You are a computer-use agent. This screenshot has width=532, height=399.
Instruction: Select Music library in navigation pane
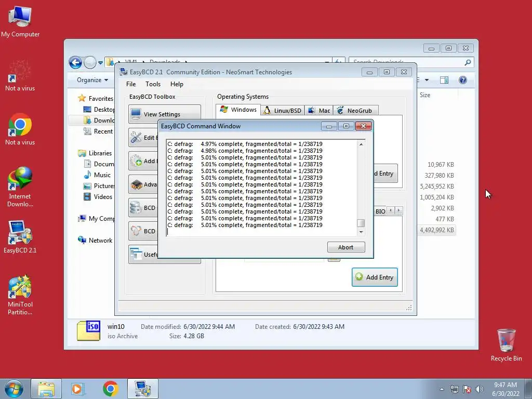97,175
